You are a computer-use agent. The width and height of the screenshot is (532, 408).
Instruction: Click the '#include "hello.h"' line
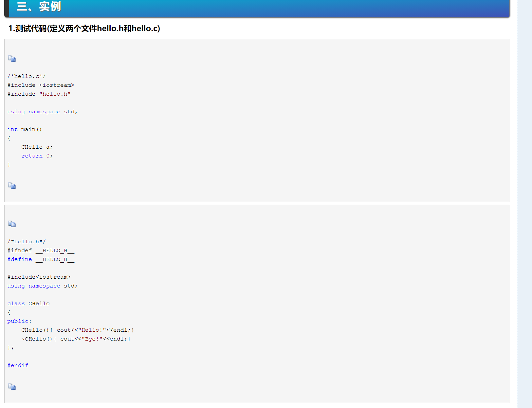tap(39, 94)
